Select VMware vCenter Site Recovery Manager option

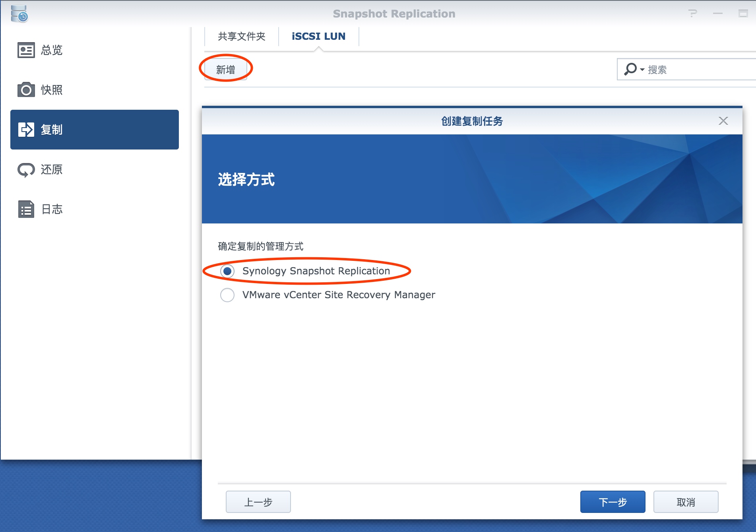pyautogui.click(x=227, y=295)
